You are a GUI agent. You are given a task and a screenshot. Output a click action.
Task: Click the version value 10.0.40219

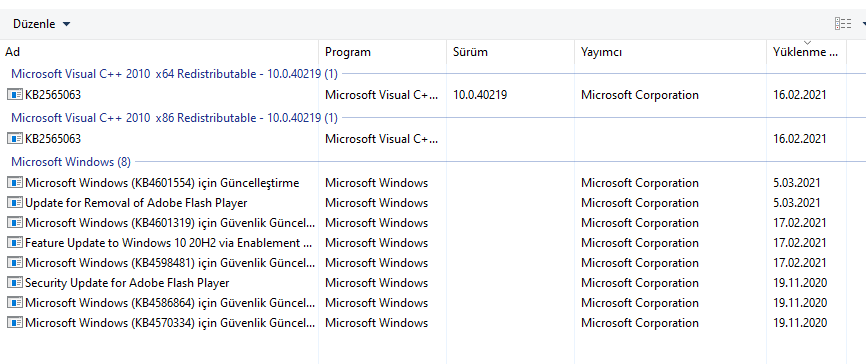tap(480, 94)
